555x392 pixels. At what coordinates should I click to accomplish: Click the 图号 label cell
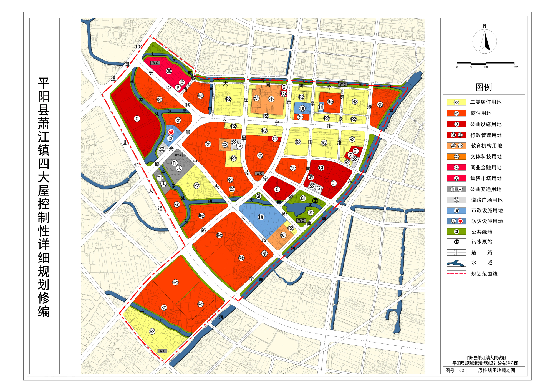pos(450,370)
